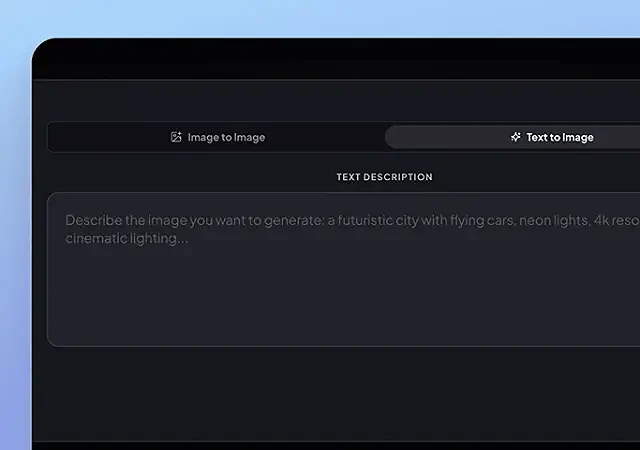Viewport: 640px width, 450px height.
Task: Open Image to Image mode via its icon
Action: click(x=176, y=137)
